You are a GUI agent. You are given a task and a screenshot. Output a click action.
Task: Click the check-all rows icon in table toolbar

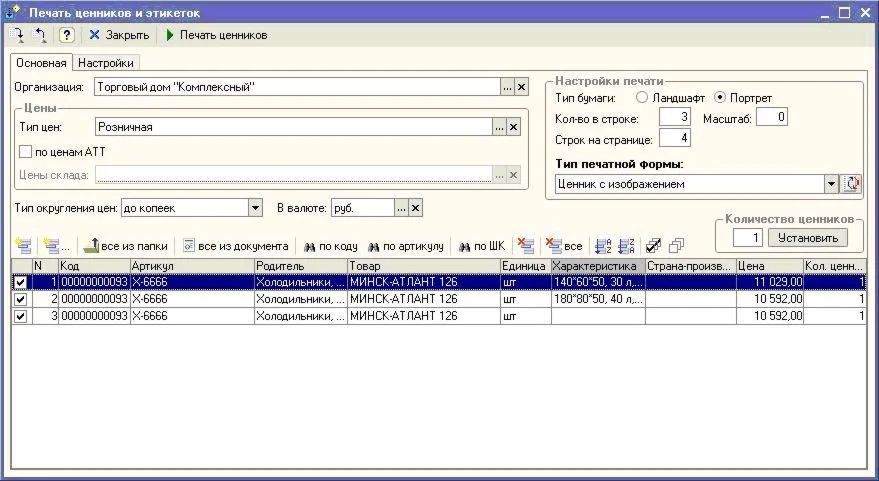[654, 246]
